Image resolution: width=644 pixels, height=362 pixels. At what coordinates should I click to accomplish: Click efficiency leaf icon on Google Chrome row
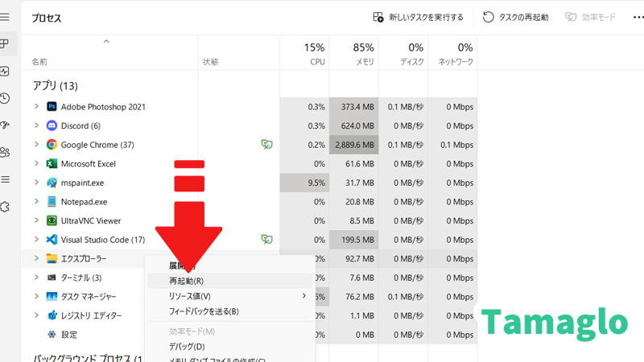point(266,144)
